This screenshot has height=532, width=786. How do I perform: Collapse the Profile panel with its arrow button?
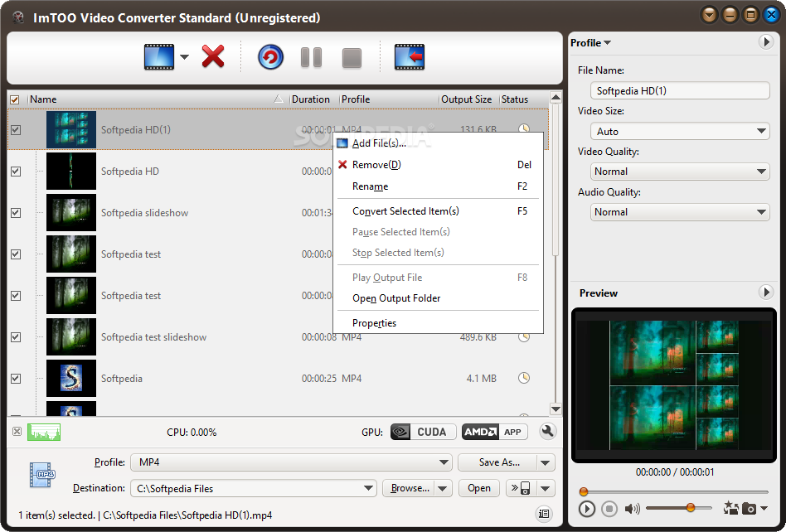click(765, 42)
